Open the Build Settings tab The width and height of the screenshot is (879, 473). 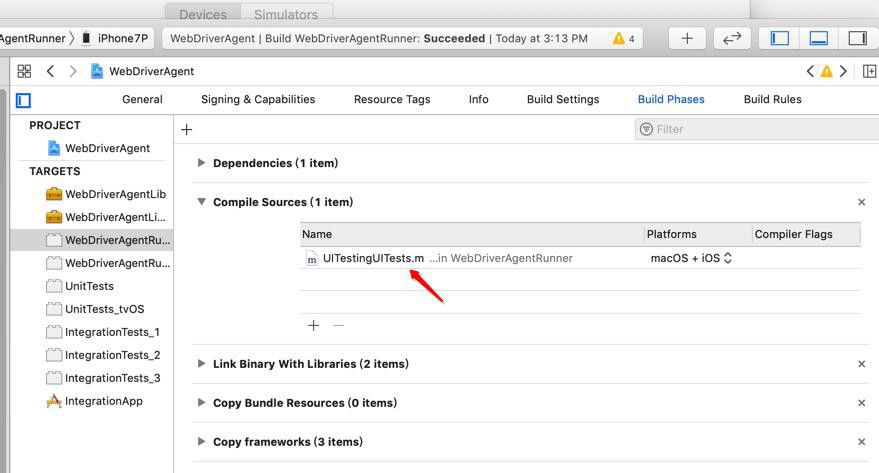pos(563,99)
